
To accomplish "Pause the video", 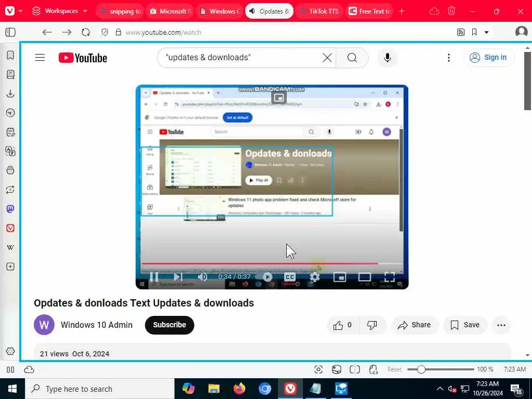I will tap(154, 277).
